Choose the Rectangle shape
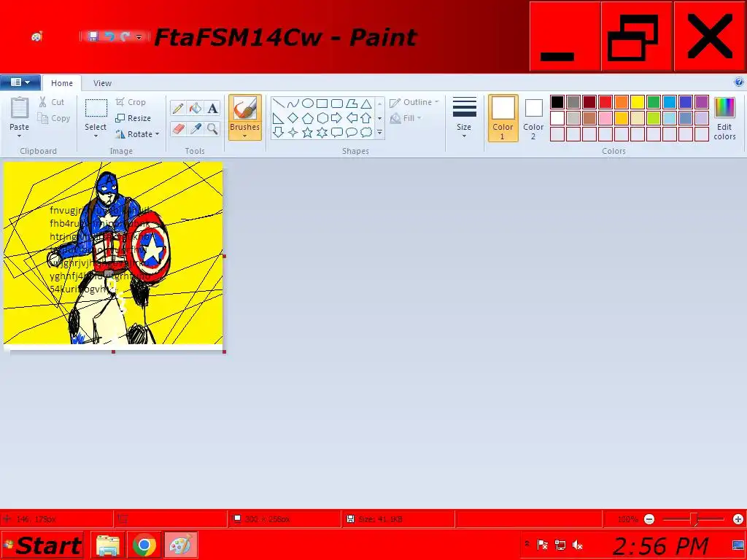Image resolution: width=747 pixels, height=560 pixels. 322,104
